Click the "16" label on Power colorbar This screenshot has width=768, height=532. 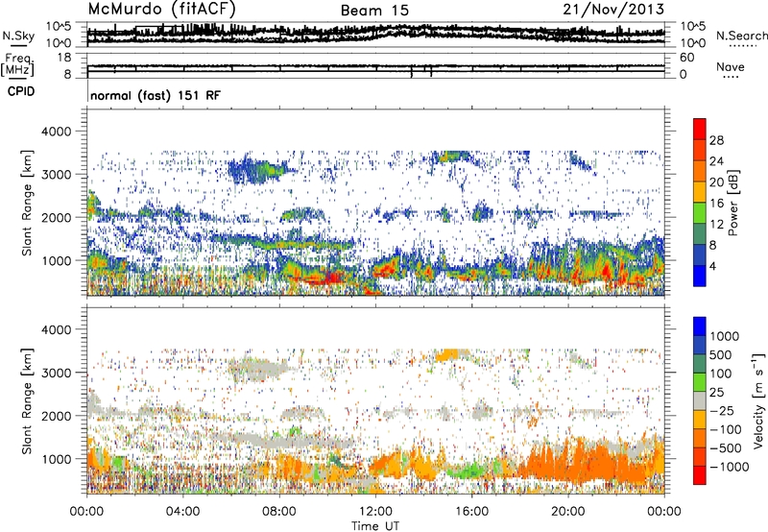[716, 204]
